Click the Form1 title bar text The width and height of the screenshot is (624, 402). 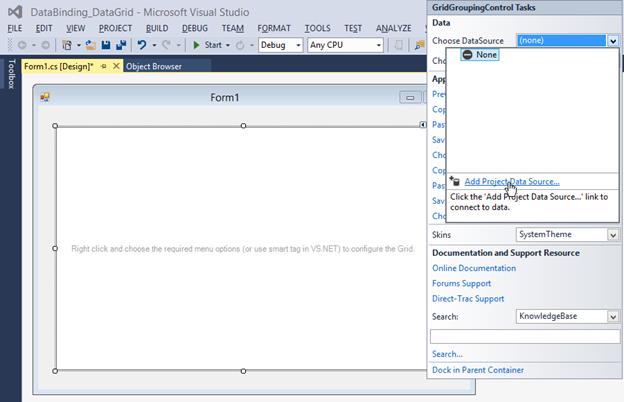pyautogui.click(x=224, y=98)
